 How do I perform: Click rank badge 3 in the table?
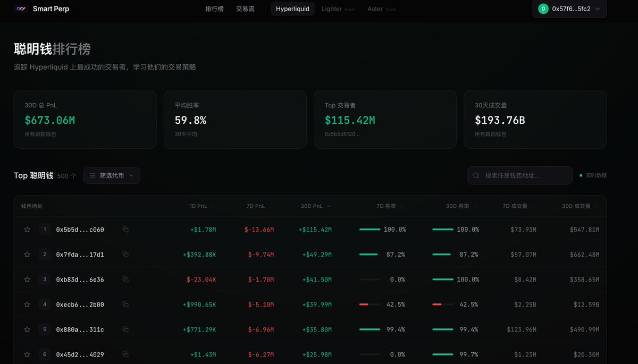click(45, 280)
